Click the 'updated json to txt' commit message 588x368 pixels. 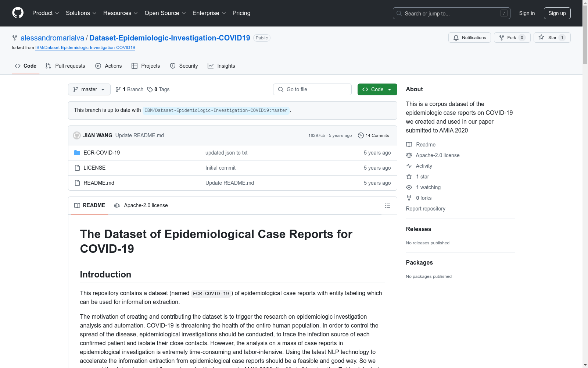[x=226, y=153]
